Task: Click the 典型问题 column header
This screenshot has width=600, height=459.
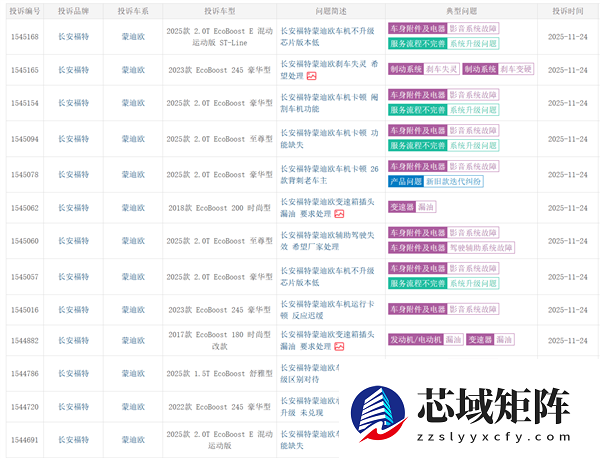Action: point(461,11)
